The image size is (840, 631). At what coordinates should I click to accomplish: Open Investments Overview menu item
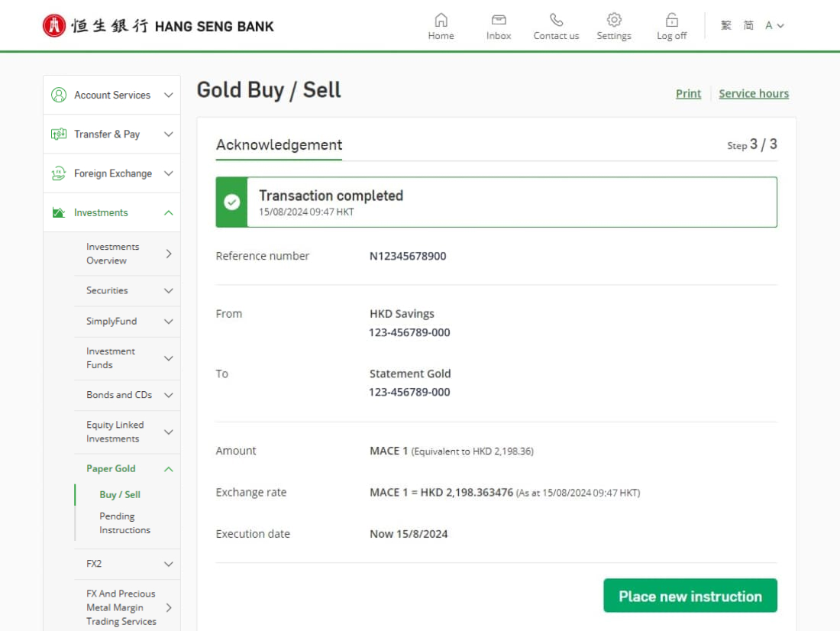pyautogui.click(x=113, y=254)
